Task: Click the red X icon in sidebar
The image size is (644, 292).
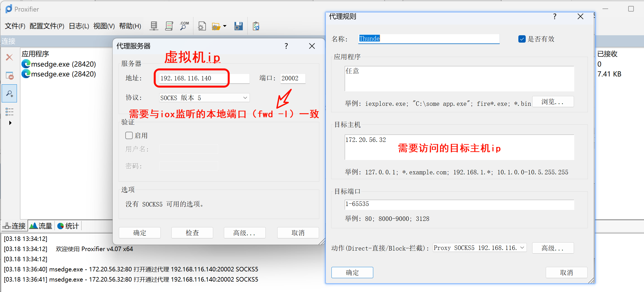Action: click(9, 58)
